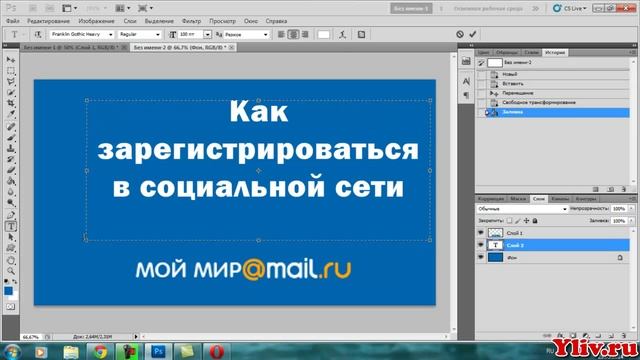Select the Spot Healing Brush tool

point(11,127)
